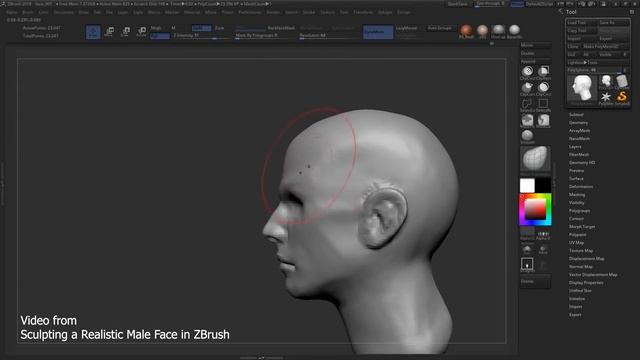Select the Rotate transform mode icon

pos(142,31)
